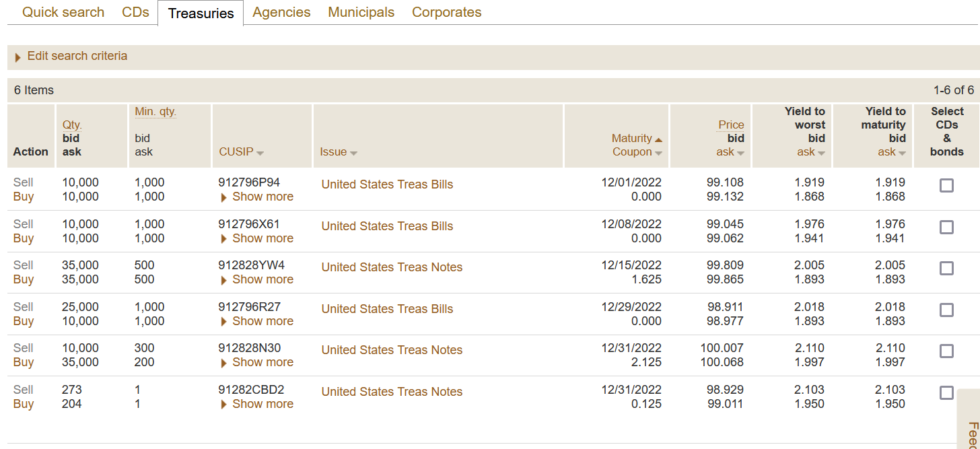
Task: Click Buy for the 912796R27 Treasury bill
Action: 24,321
